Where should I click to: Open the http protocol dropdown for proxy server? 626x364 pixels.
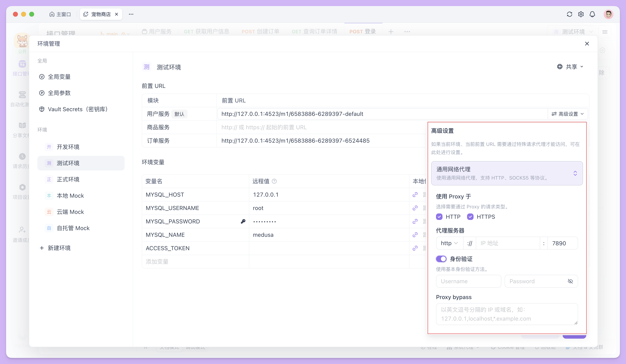449,243
